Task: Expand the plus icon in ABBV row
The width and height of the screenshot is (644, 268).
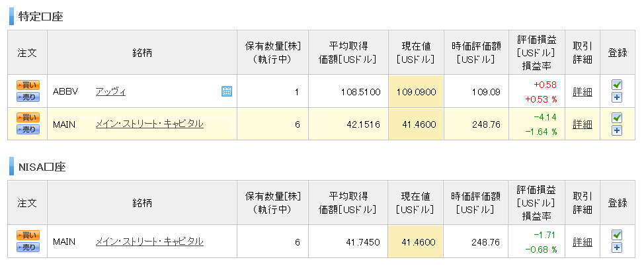Action: coord(617,97)
